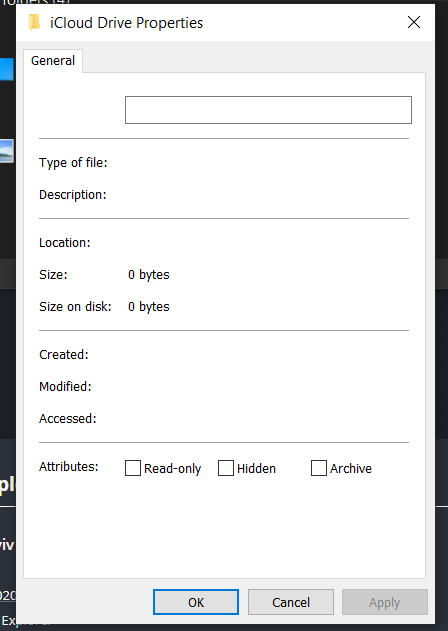The image size is (448, 631).
Task: Dismiss the dialog with Cancel
Action: click(291, 602)
